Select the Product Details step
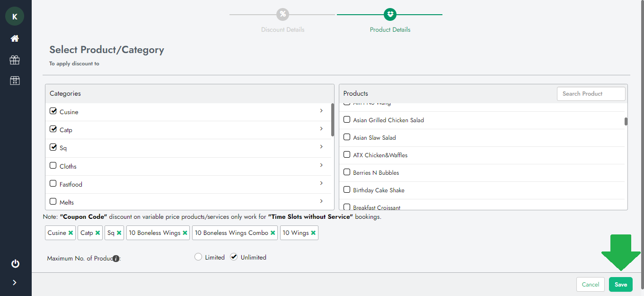Viewport: 644px width, 296px height. 390,15
